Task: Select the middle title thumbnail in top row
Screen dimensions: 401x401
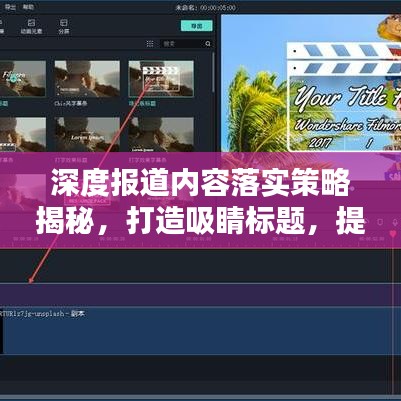Action: point(87,79)
